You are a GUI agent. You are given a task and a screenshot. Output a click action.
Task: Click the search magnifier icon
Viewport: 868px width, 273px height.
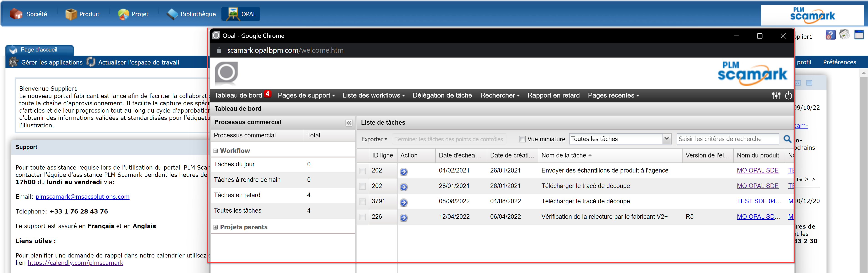click(788, 139)
